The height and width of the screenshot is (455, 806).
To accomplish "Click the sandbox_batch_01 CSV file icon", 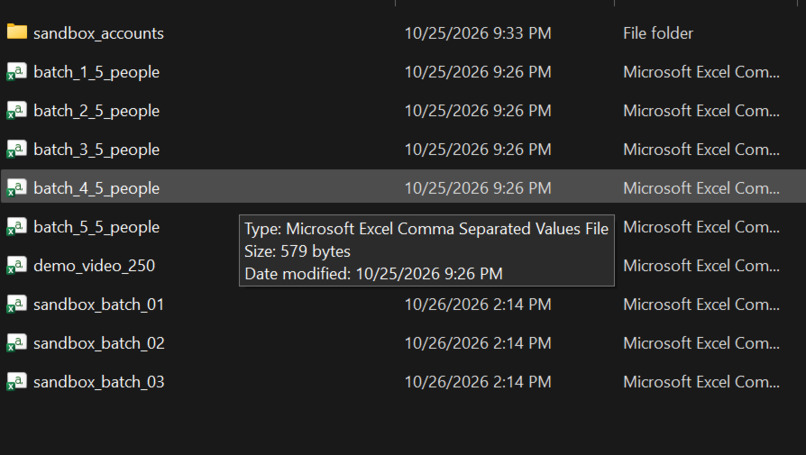I will coord(16,304).
